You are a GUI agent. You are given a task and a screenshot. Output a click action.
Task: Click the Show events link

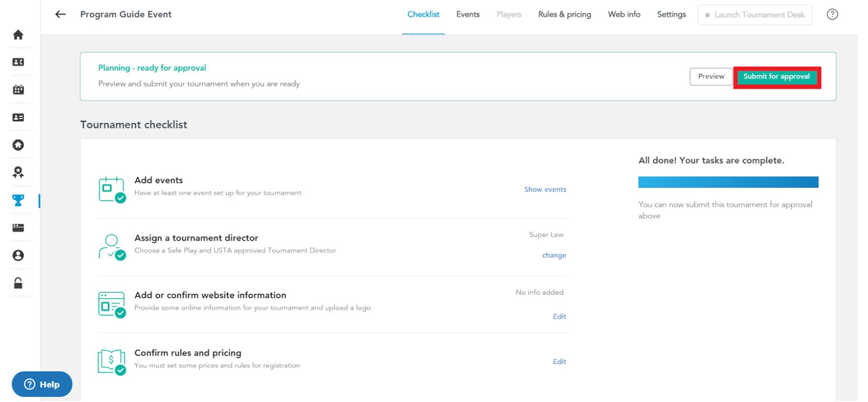(545, 189)
